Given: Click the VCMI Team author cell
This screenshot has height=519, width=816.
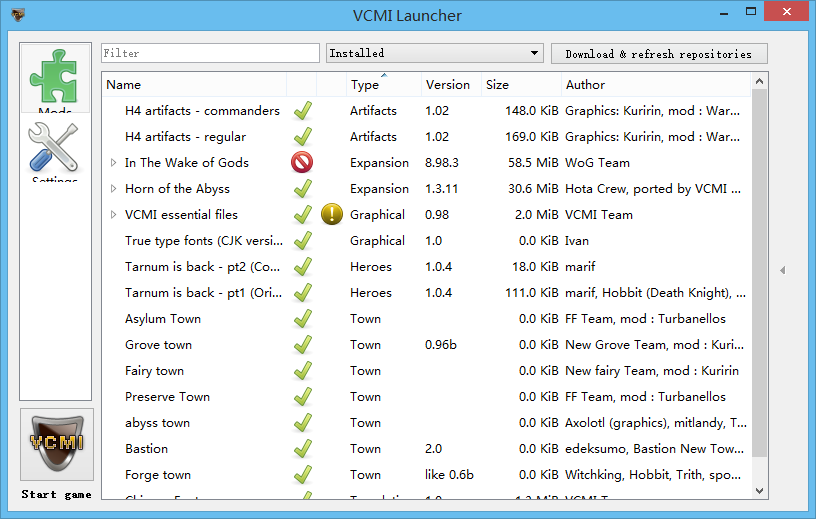Looking at the screenshot, I should click(x=599, y=214).
